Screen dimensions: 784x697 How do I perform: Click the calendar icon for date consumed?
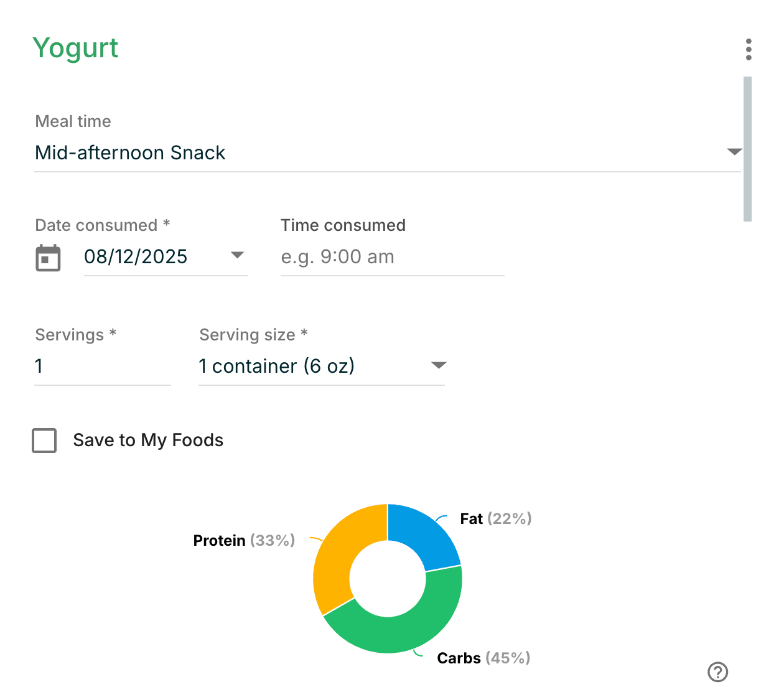[48, 258]
